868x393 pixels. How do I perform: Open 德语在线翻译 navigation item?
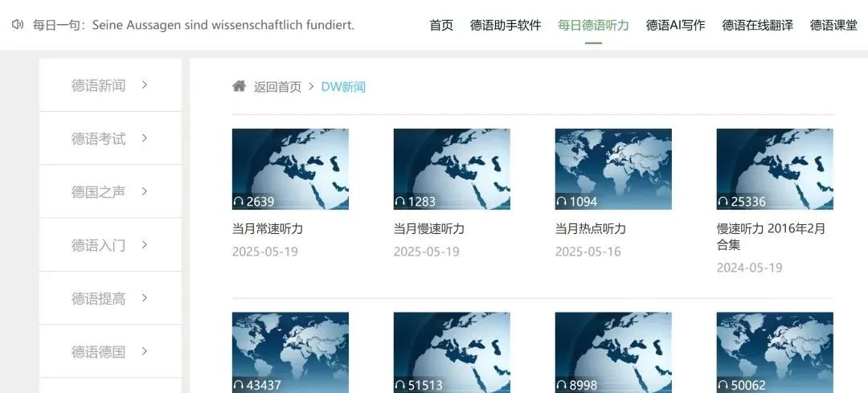coord(757,25)
